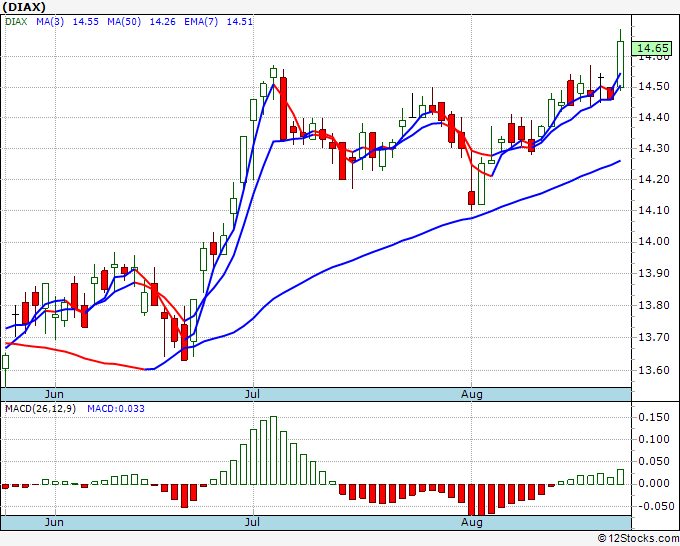Click the 0.150 MACD axis label
This screenshot has height=546, width=680.
(654, 417)
